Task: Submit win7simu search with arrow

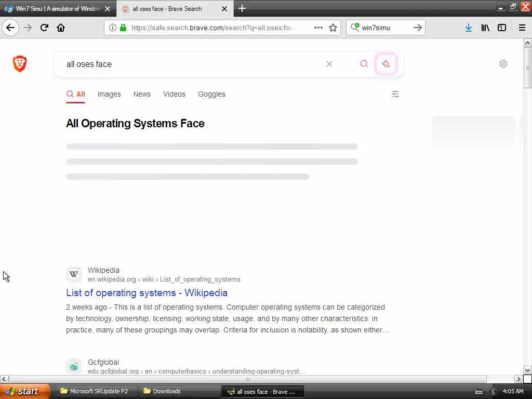Action: pyautogui.click(x=418, y=28)
